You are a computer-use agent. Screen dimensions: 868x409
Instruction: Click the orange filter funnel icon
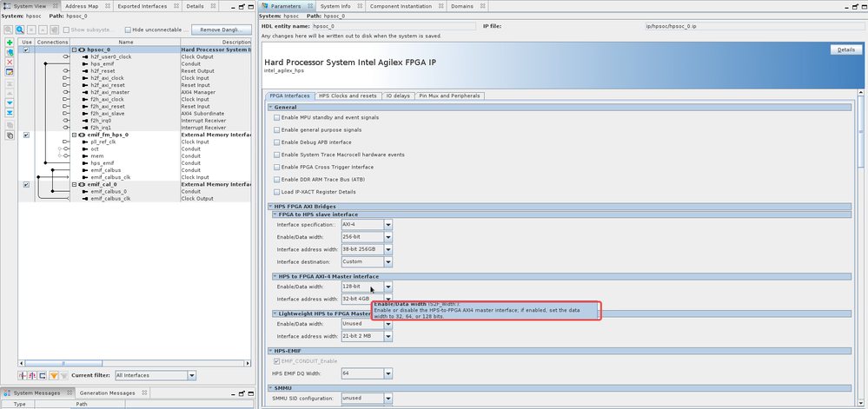click(x=54, y=375)
